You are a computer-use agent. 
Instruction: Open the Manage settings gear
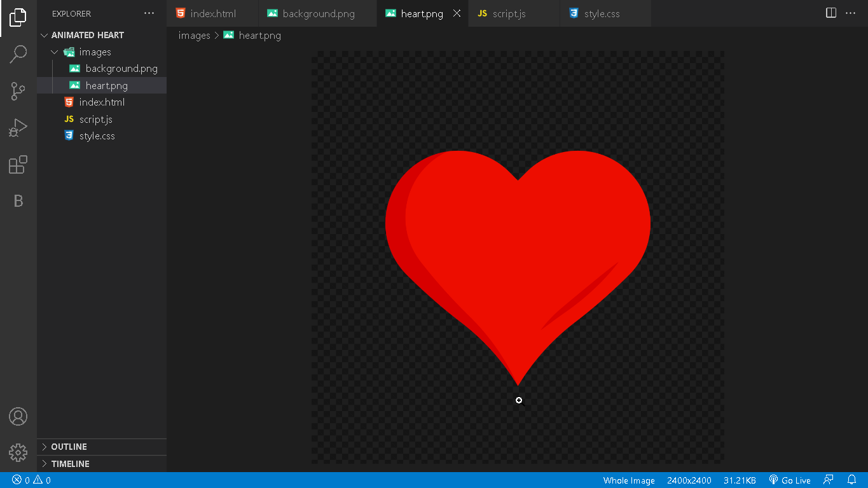(18, 452)
